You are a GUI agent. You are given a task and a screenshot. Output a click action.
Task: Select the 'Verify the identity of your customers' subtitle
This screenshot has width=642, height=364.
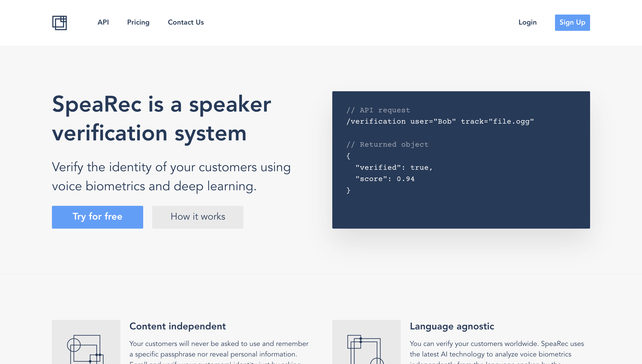[171, 177]
